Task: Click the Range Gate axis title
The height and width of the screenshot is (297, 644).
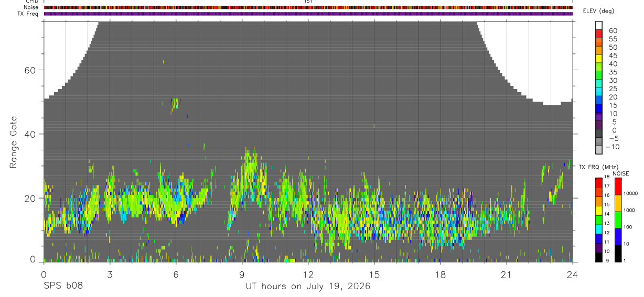Action: click(13, 142)
